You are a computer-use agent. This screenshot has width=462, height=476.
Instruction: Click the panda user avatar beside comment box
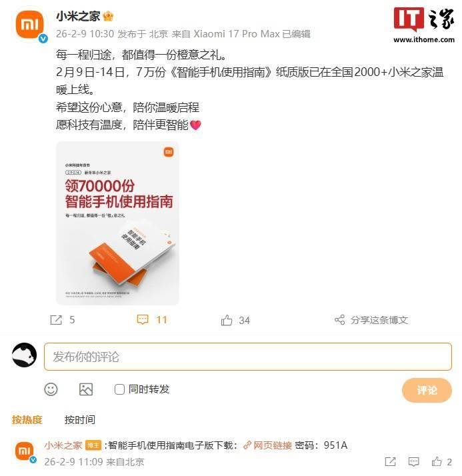point(24,355)
